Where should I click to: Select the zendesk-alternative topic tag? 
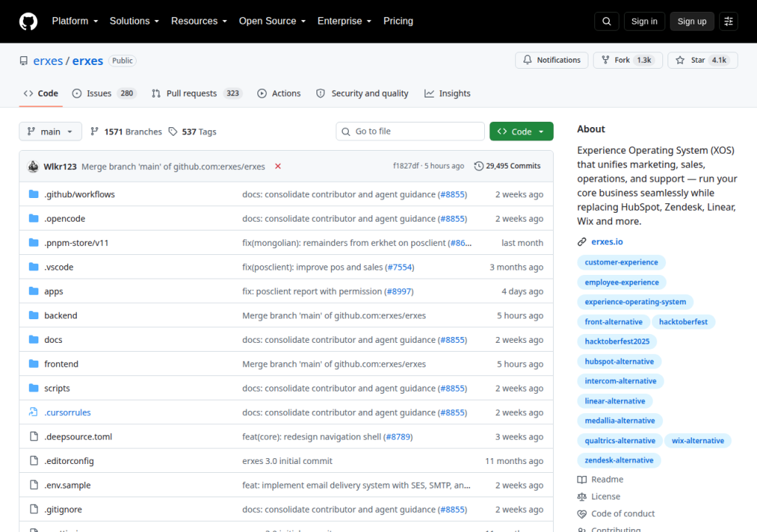[619, 460]
